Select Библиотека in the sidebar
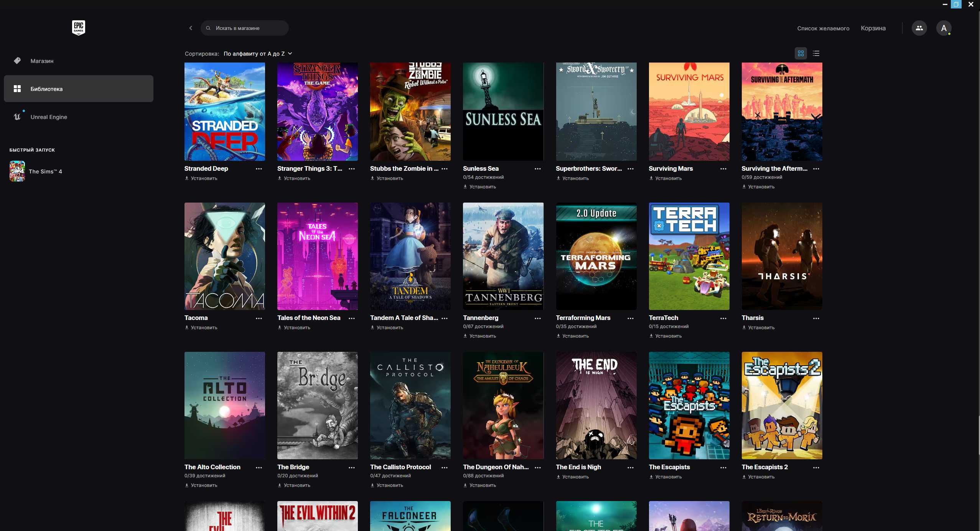Image resolution: width=980 pixels, height=531 pixels. [x=79, y=89]
